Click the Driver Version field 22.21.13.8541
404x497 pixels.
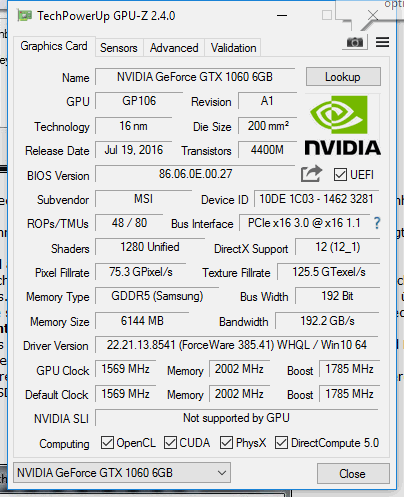[x=237, y=345]
